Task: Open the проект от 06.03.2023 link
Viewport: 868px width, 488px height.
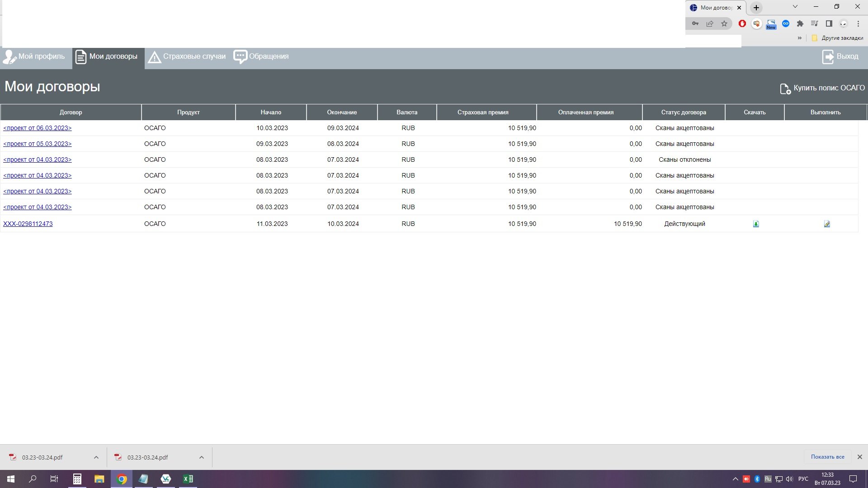Action: tap(38, 128)
